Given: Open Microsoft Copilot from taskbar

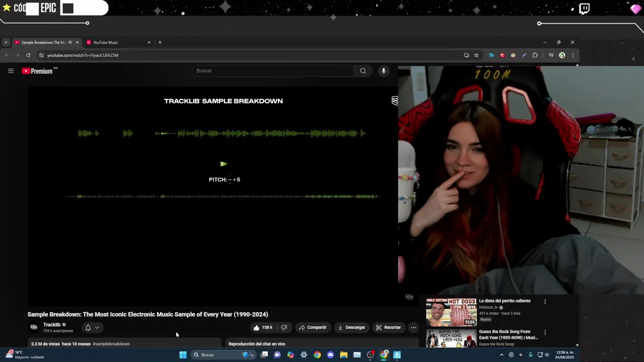Looking at the screenshot, I should coord(290,355).
